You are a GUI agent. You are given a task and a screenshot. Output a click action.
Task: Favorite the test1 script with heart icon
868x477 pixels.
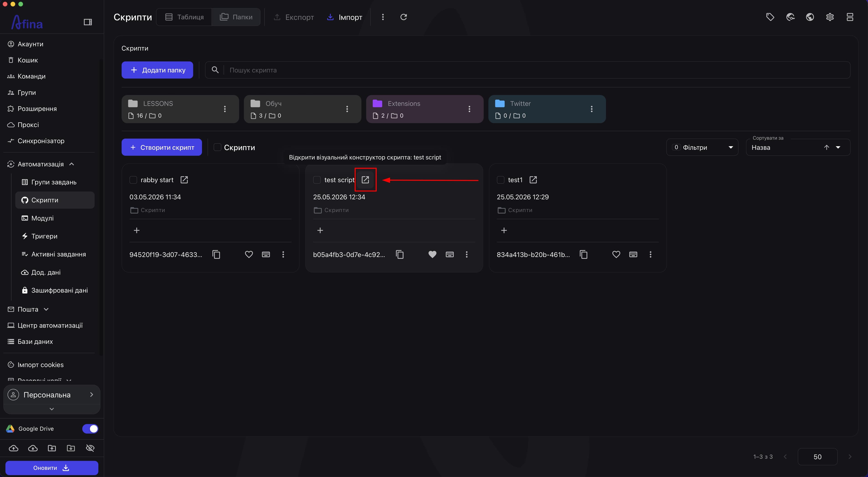tap(616, 255)
